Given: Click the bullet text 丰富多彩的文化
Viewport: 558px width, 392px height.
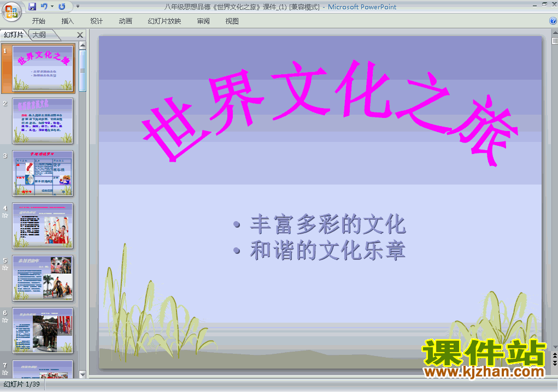Looking at the screenshot, I should [x=328, y=224].
